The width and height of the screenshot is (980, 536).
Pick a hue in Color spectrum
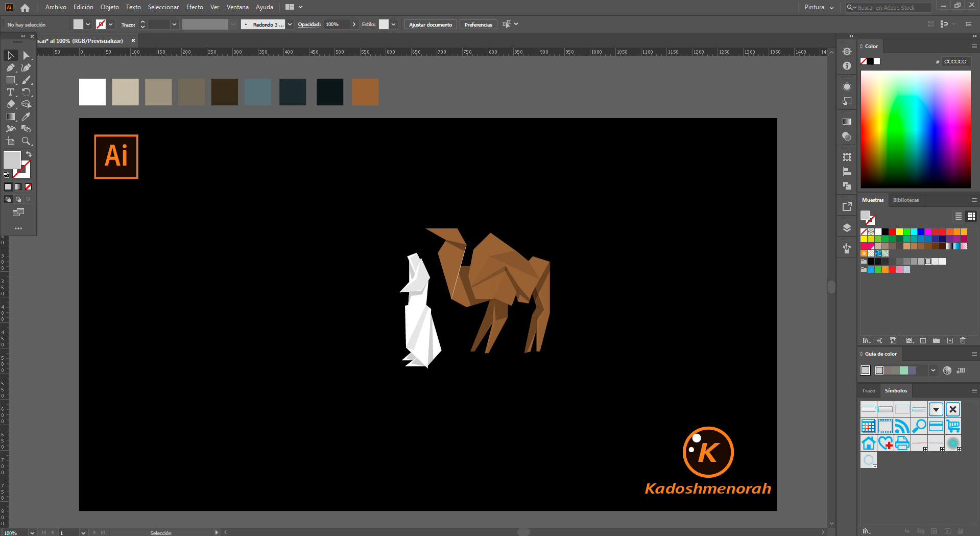click(x=916, y=129)
